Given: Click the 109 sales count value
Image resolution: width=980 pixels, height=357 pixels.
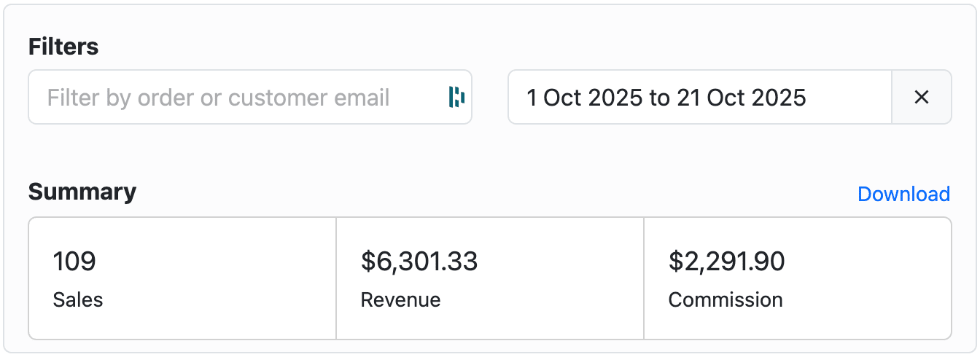Looking at the screenshot, I should 74,262.
